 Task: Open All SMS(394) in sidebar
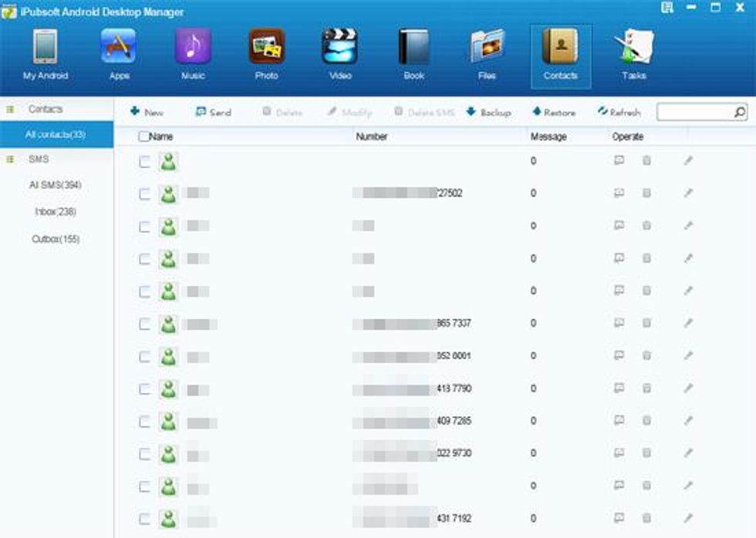[x=56, y=185]
